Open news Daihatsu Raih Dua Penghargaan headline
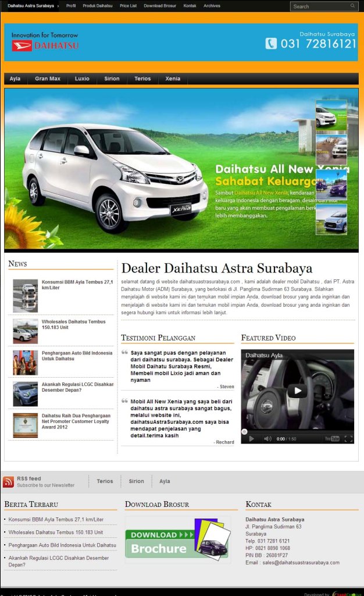 (76, 421)
